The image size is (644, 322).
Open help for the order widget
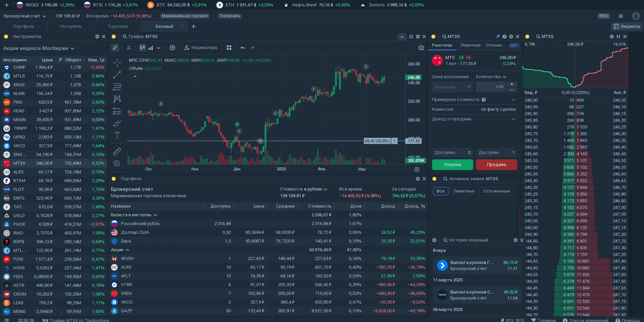(x=504, y=37)
